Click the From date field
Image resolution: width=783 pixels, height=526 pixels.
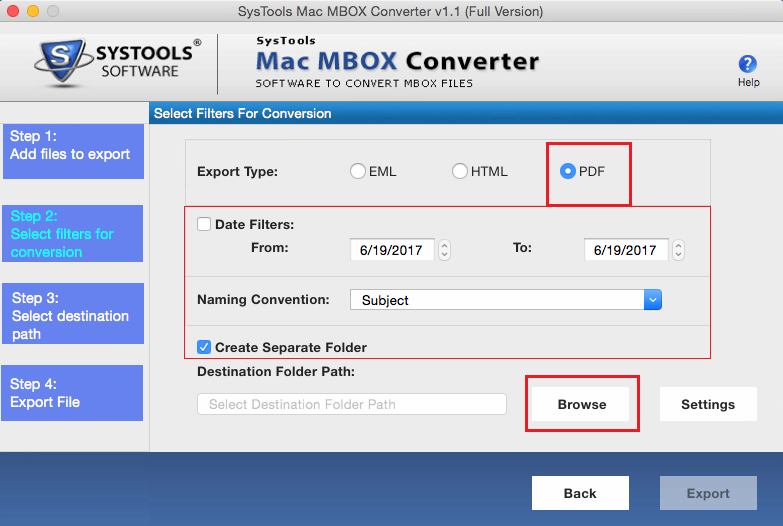point(391,250)
